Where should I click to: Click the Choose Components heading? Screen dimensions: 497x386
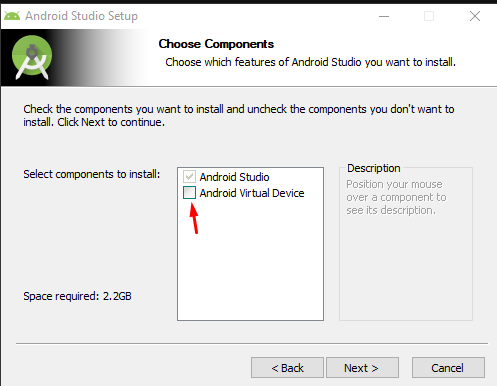pos(216,44)
